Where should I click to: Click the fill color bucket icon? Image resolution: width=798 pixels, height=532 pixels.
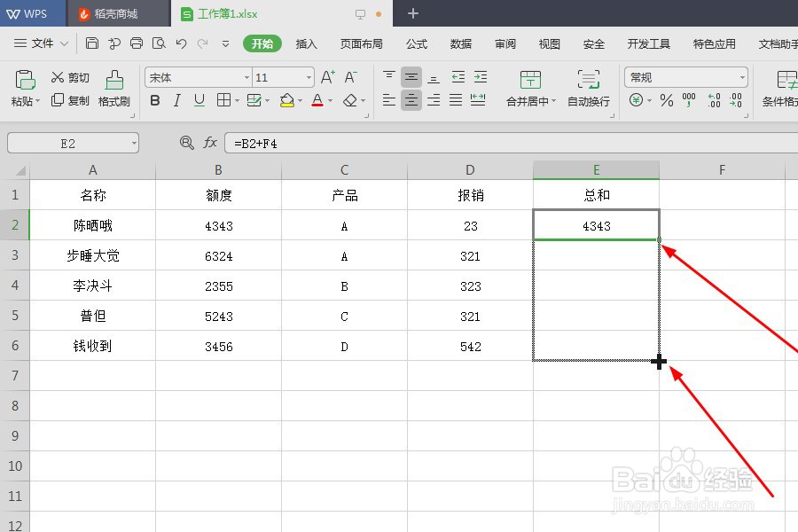(x=287, y=100)
